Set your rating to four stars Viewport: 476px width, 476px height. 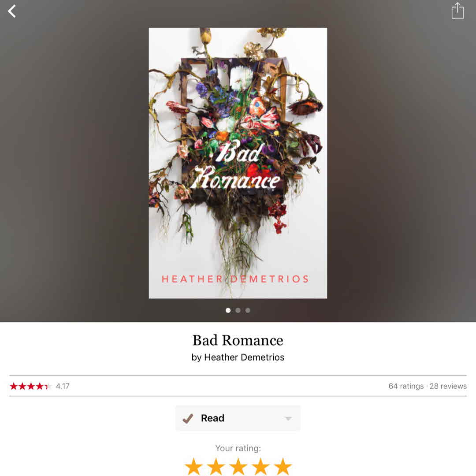pyautogui.click(x=260, y=467)
